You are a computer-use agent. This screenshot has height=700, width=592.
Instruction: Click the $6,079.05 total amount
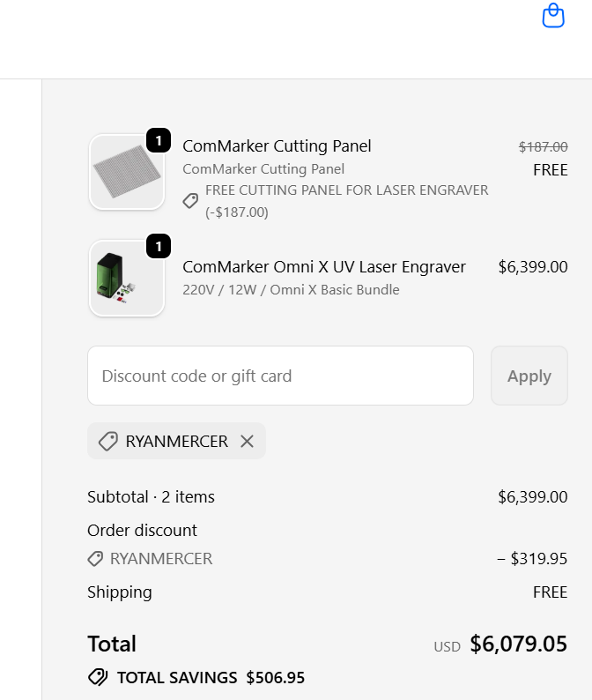pyautogui.click(x=518, y=644)
